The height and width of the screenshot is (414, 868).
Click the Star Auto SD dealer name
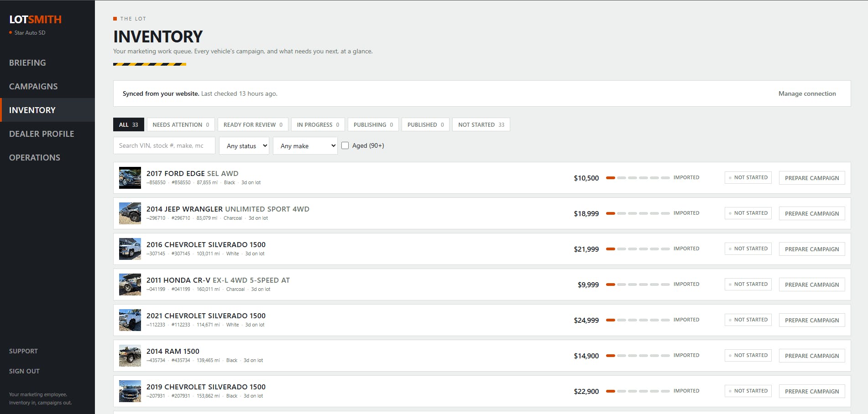point(30,33)
